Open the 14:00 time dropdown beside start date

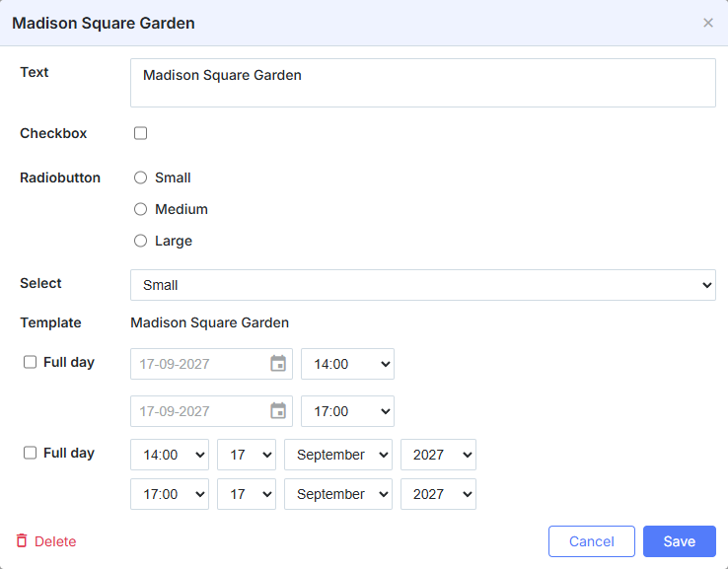tap(347, 364)
